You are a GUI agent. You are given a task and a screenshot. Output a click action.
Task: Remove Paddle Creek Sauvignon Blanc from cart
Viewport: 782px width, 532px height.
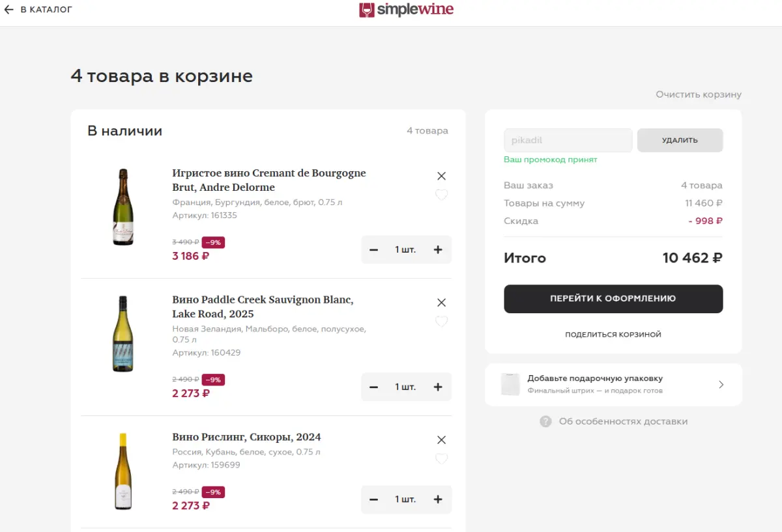point(441,302)
